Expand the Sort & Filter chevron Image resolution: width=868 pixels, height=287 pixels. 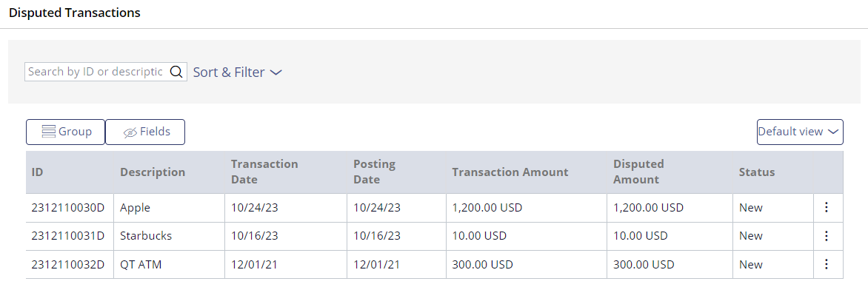[276, 72]
